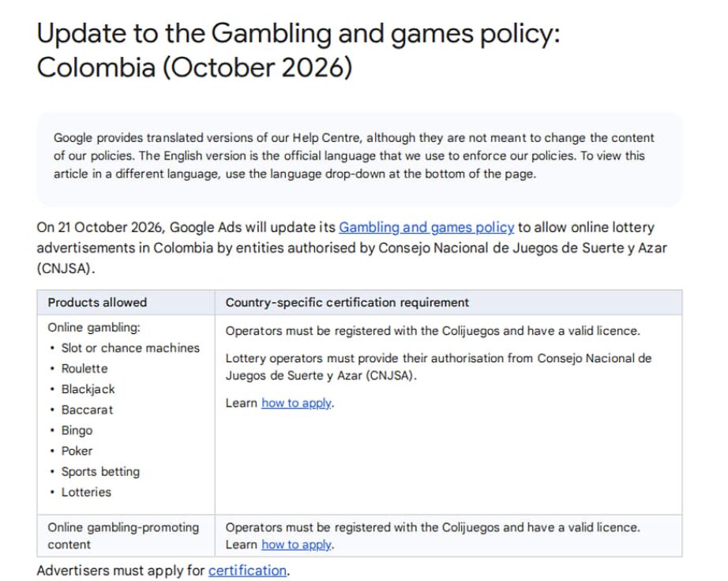Click how to apply link in gambling-promoting content row

click(296, 545)
